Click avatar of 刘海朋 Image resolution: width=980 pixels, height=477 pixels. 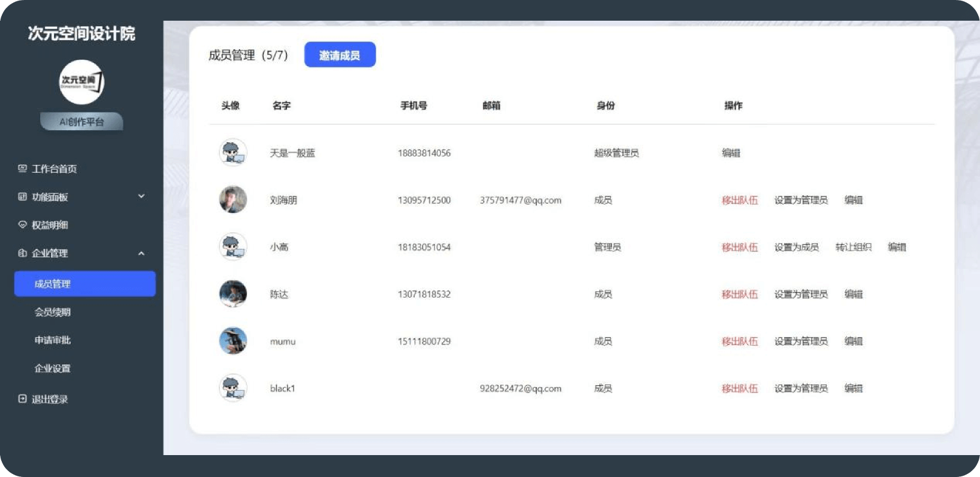233,200
